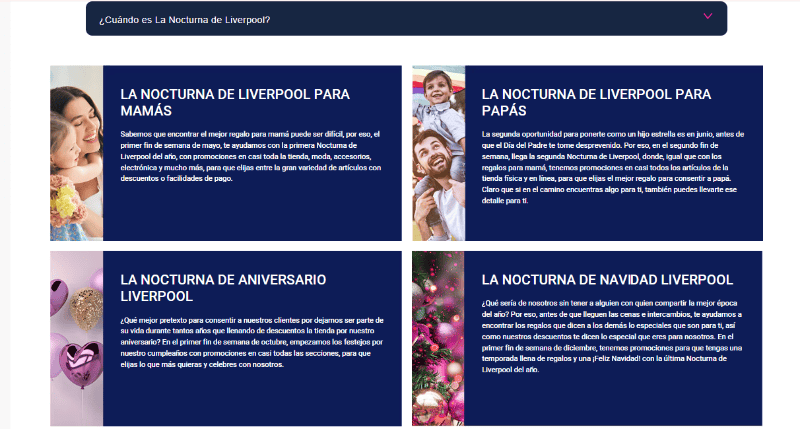Select heading 'La Nocturna de Navidad Liverpool'
Image resolution: width=800 pixels, height=429 pixels.
click(x=607, y=280)
